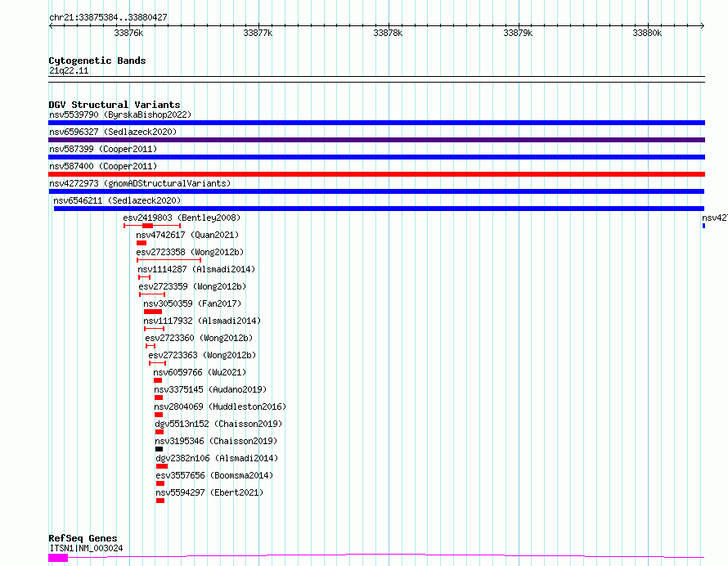This screenshot has width=728, height=566.
Task: Click red block under nsv6059766
Action: tap(158, 380)
